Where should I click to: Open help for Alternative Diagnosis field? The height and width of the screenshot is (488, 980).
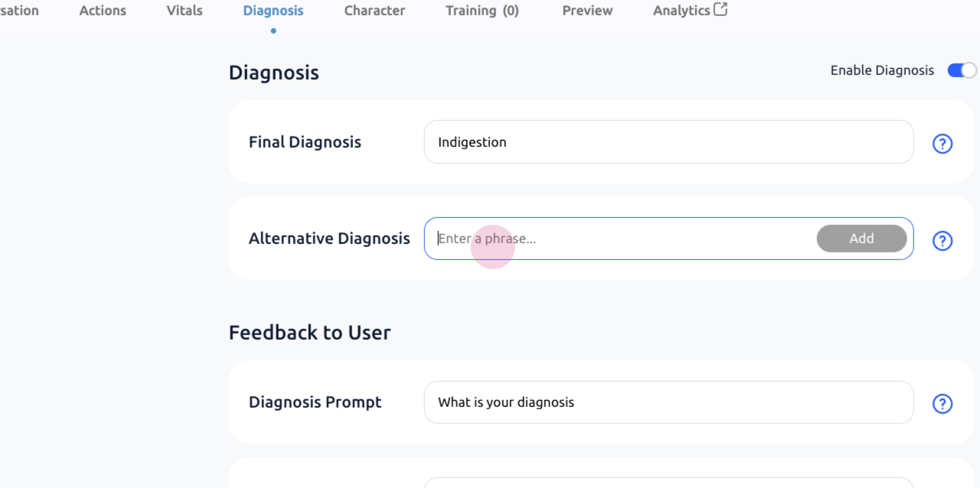coord(942,240)
